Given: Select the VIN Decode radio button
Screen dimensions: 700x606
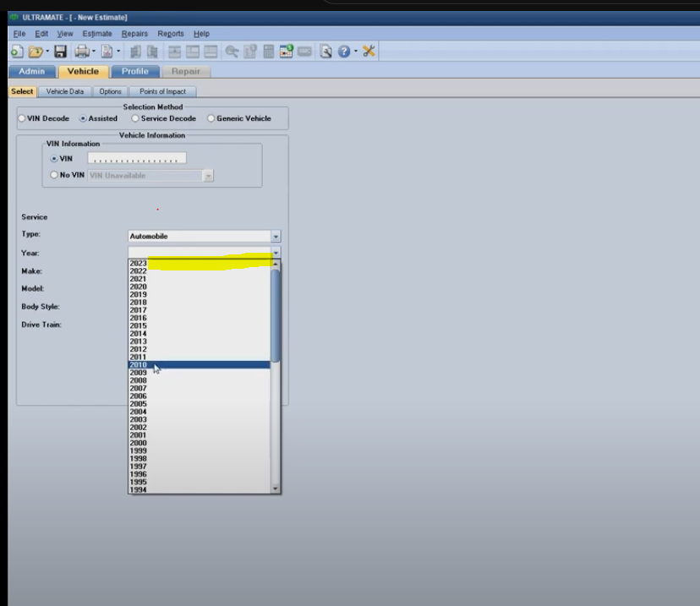Looking at the screenshot, I should [22, 118].
